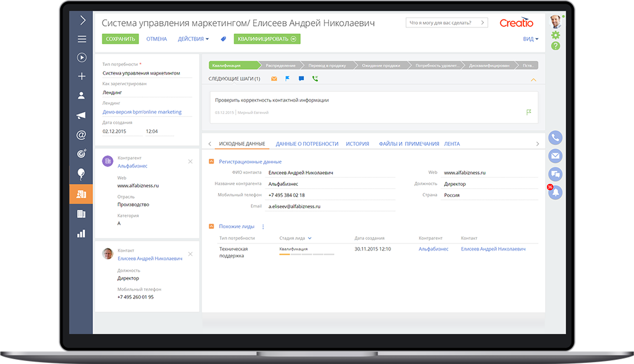Switch to the ДАННЫЕ О ПОТРЕБНОСТИ tab
This screenshot has height=364, width=634.
[x=307, y=144]
